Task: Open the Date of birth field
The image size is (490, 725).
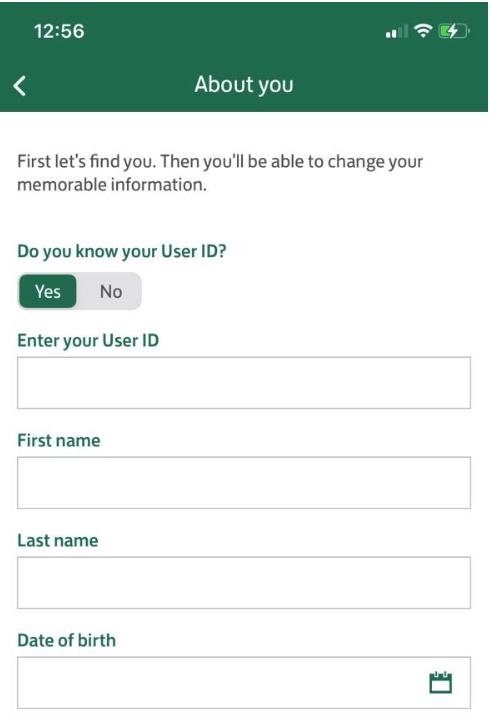Action: (x=244, y=682)
